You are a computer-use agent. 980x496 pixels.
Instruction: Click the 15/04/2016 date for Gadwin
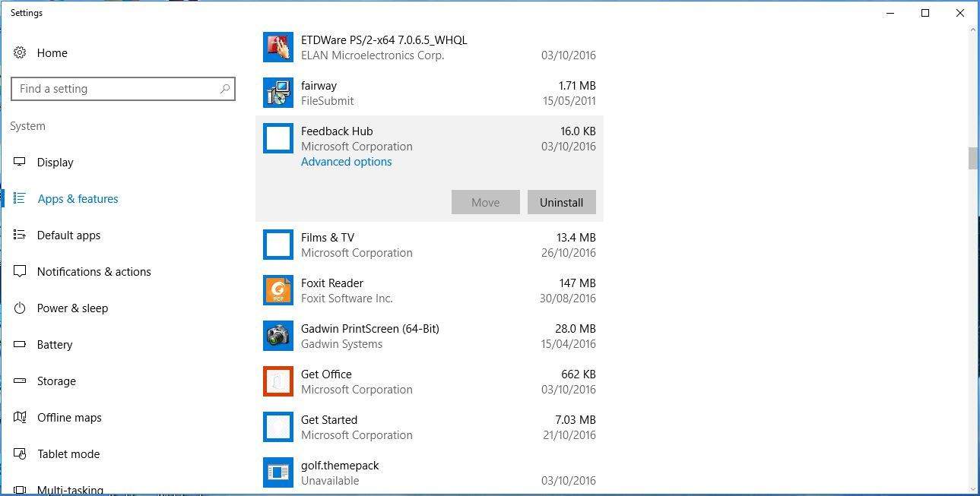568,343
